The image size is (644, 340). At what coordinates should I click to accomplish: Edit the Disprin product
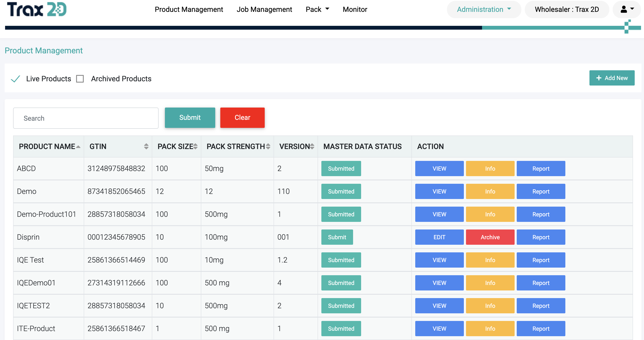click(439, 237)
